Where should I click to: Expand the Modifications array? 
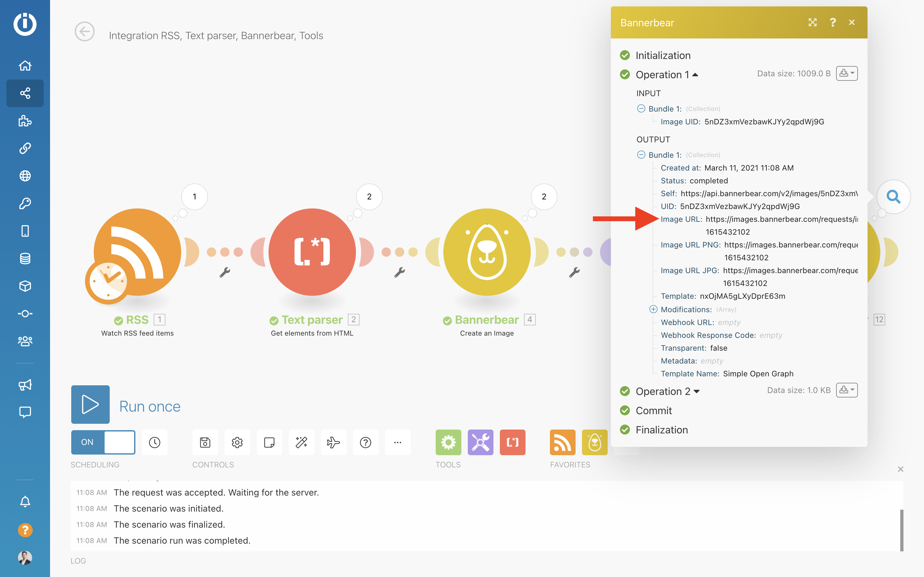coord(653,309)
